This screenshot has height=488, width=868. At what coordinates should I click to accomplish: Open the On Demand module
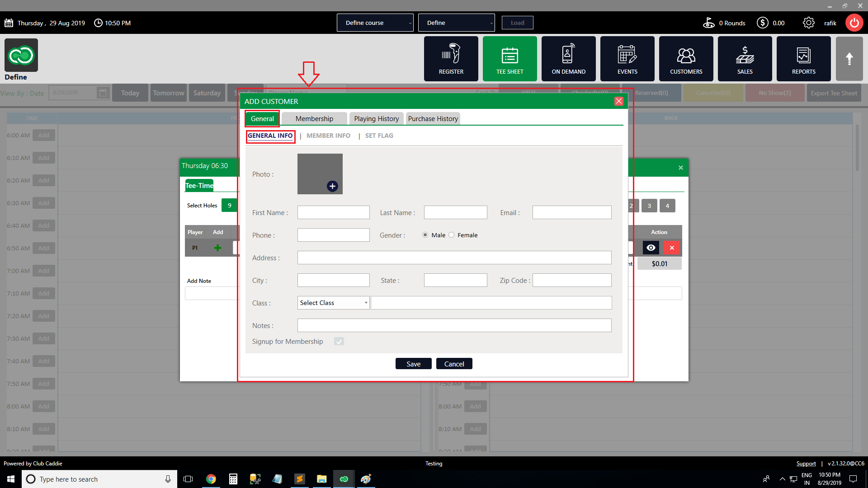click(x=568, y=59)
